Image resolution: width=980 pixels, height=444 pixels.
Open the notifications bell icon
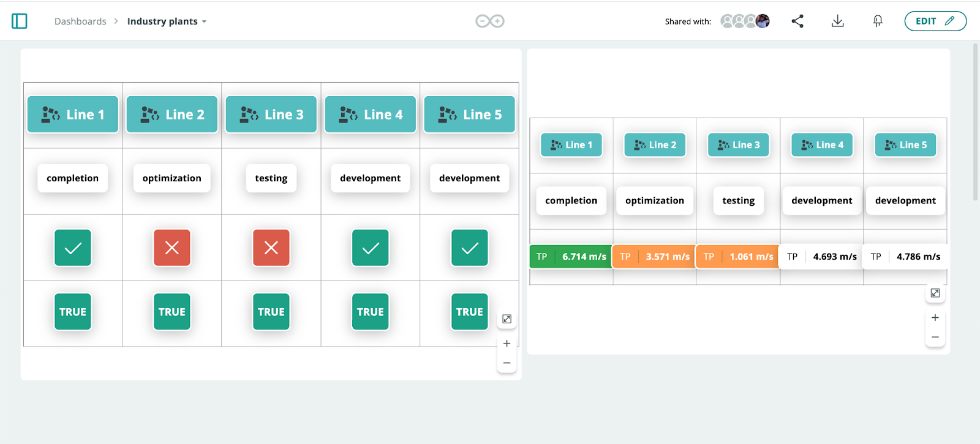pyautogui.click(x=878, y=21)
